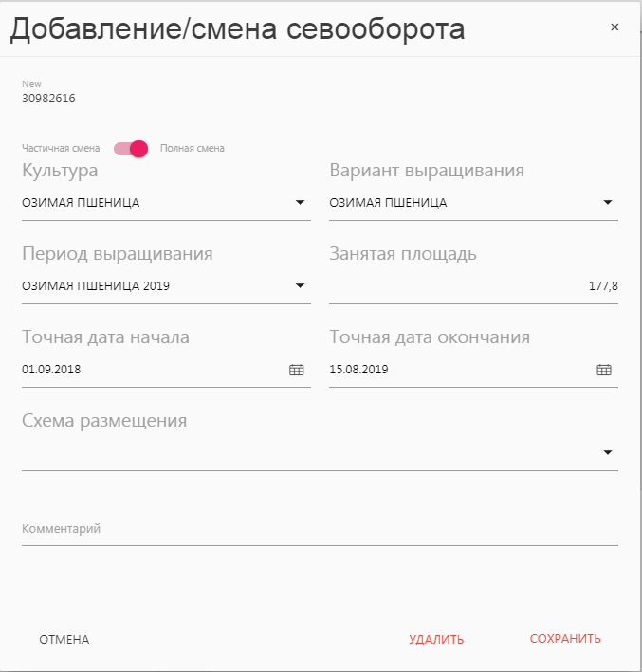Open Вариант выращивания dropdown arrow
The width and height of the screenshot is (642, 672).
608,202
